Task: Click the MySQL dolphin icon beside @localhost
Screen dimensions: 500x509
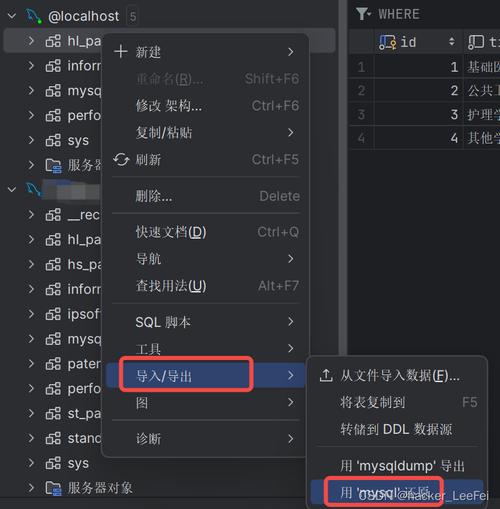Action: 33,16
